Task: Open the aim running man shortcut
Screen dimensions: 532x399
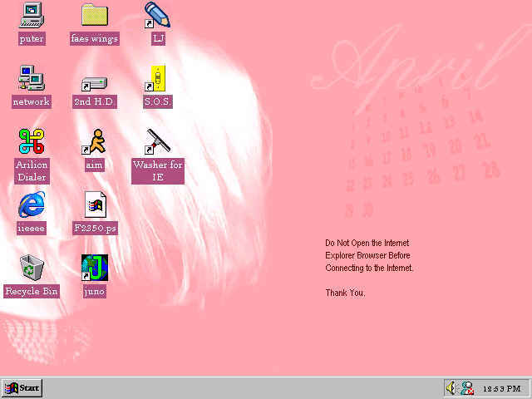Action: 94,141
